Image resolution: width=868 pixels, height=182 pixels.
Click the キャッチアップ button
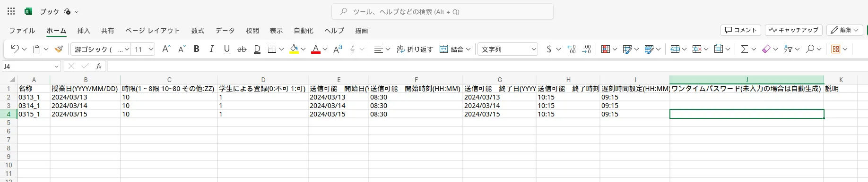(x=794, y=30)
